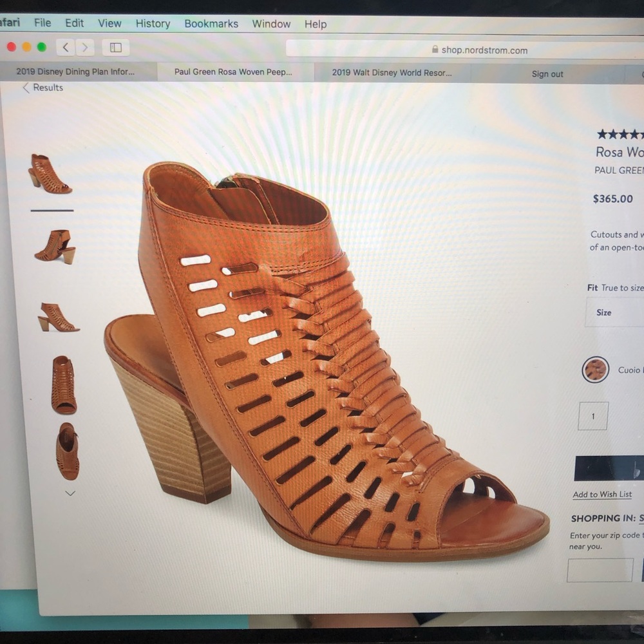The image size is (644, 644).
Task: Click the Safari back arrow button
Action: pyautogui.click(x=65, y=47)
